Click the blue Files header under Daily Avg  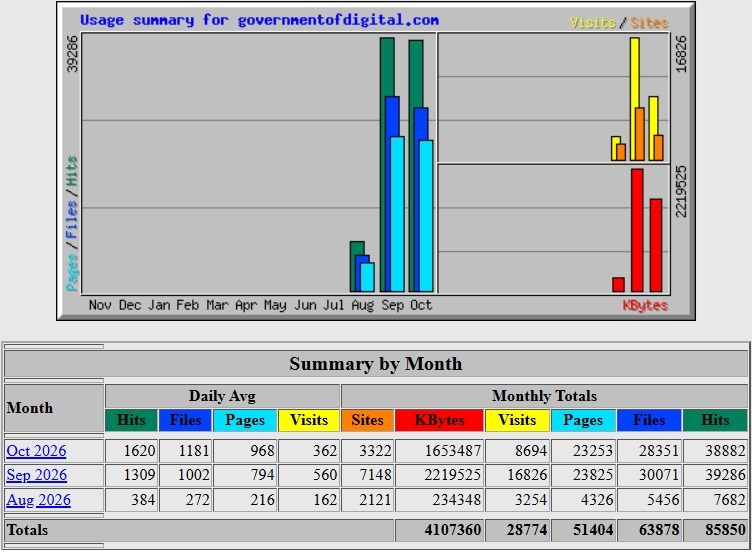click(185, 420)
